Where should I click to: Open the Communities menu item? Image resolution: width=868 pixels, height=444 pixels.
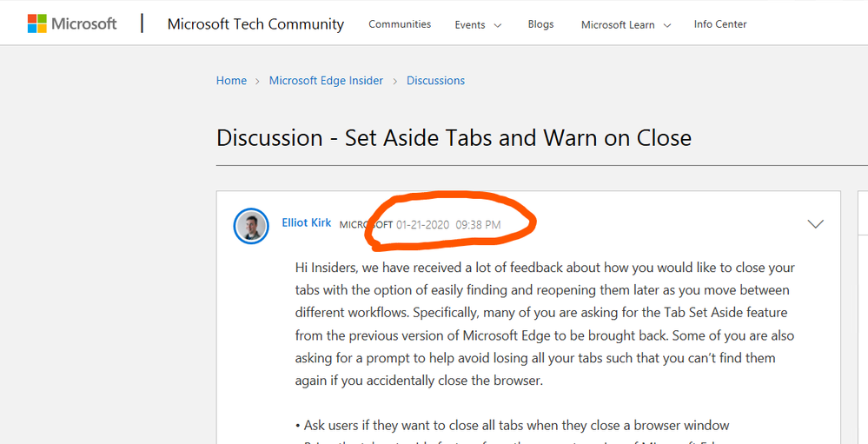[400, 24]
